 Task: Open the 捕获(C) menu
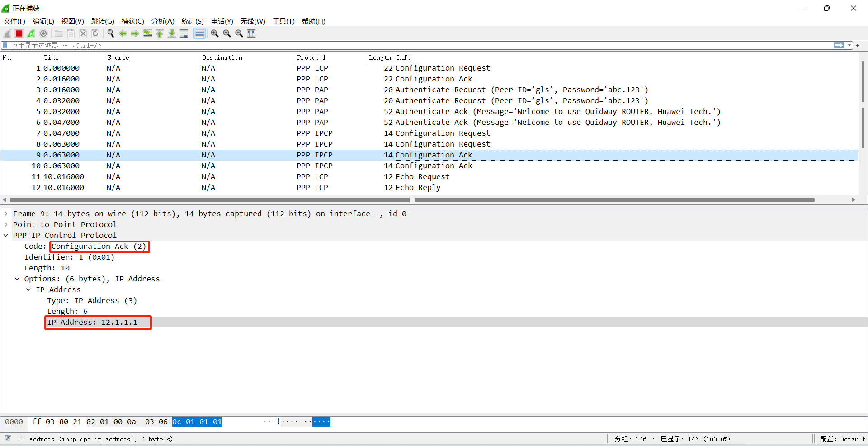tap(132, 21)
